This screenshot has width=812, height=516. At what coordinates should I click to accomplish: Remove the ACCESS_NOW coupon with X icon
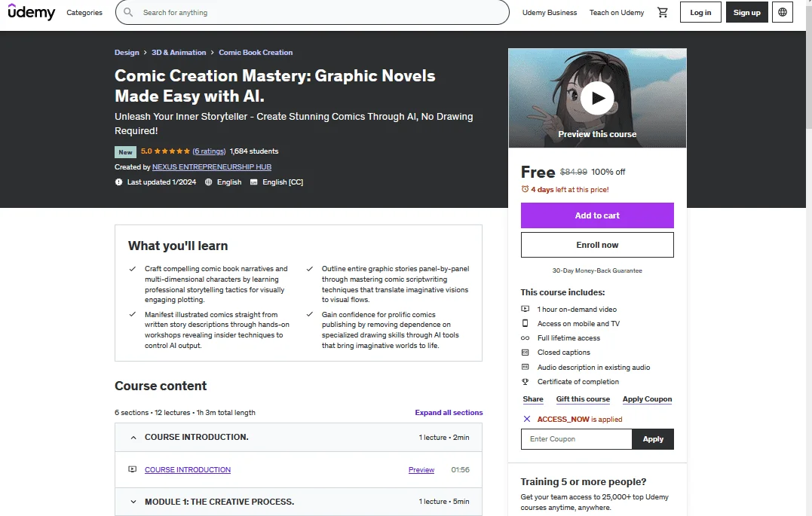pyautogui.click(x=527, y=419)
